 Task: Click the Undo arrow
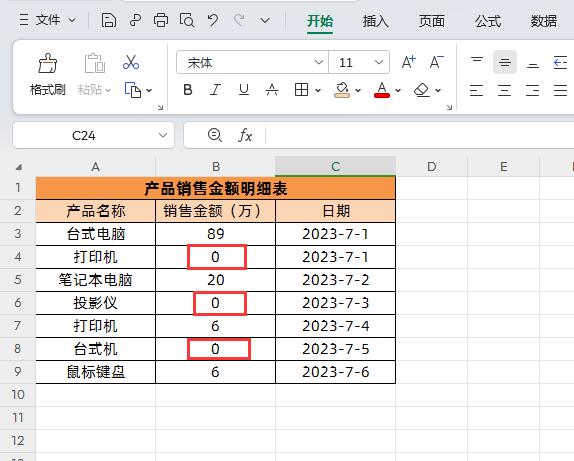click(x=213, y=20)
